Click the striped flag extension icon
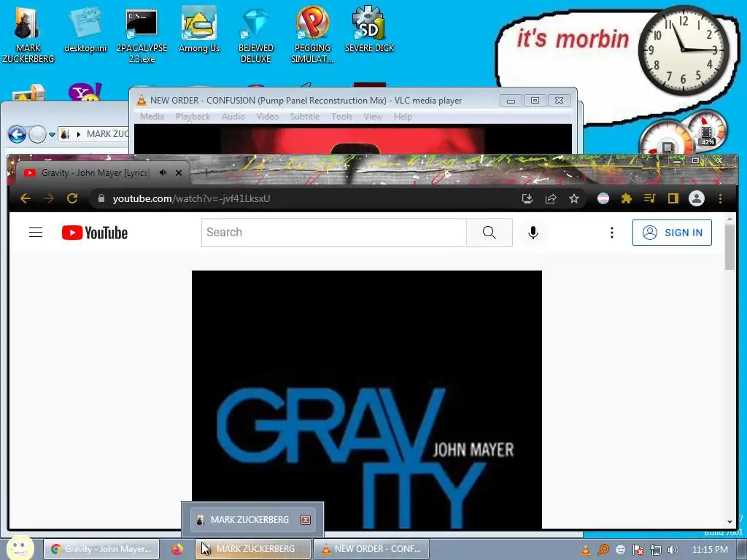The width and height of the screenshot is (747, 560). coord(603,198)
